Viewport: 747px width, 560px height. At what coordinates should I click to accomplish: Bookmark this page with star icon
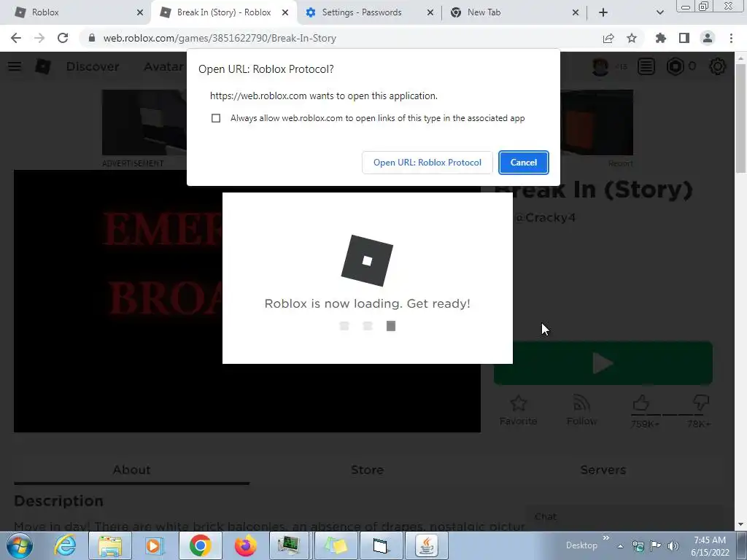click(x=632, y=38)
